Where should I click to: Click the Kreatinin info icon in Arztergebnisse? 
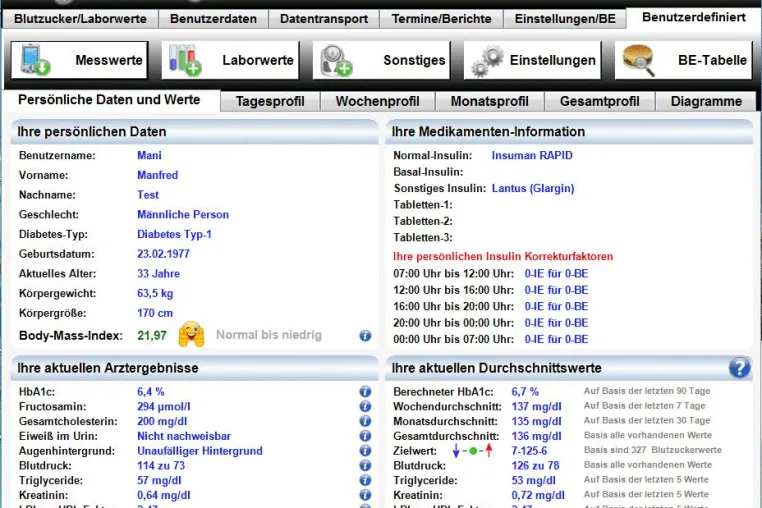tap(365, 495)
